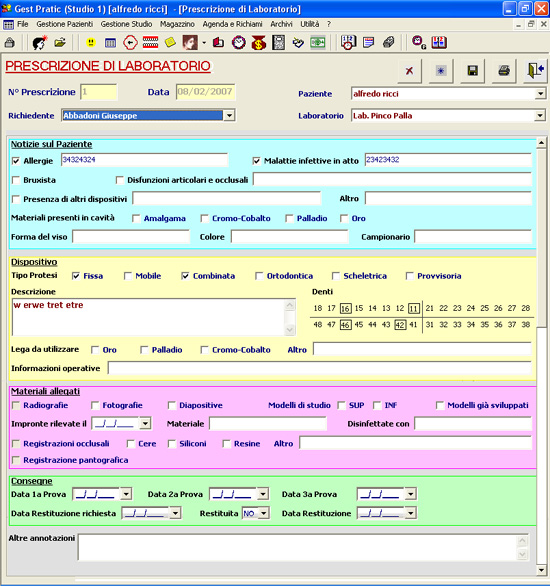The height and width of the screenshot is (586, 550).
Task: Open the Data 3a Prova date dropdown
Action: point(411,494)
